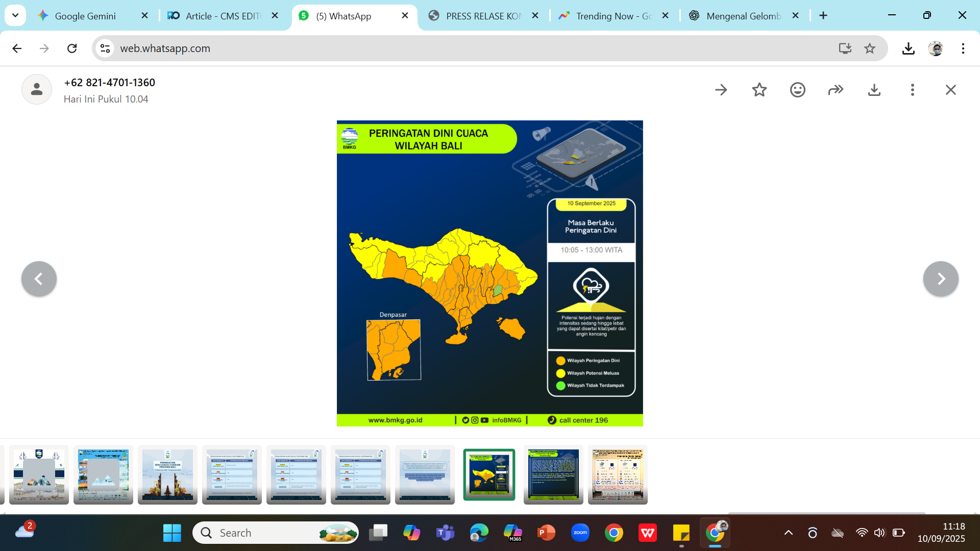Show the next image
980x551 pixels.
pos(941,279)
